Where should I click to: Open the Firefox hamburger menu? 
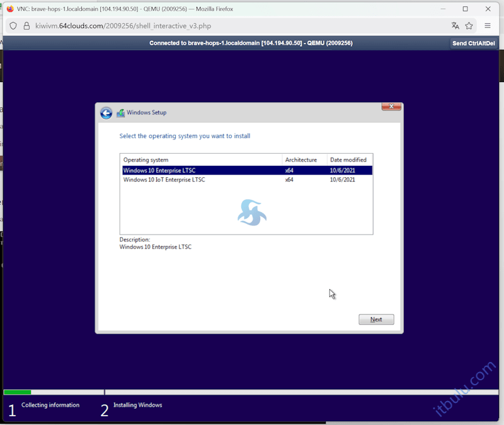[x=487, y=26]
